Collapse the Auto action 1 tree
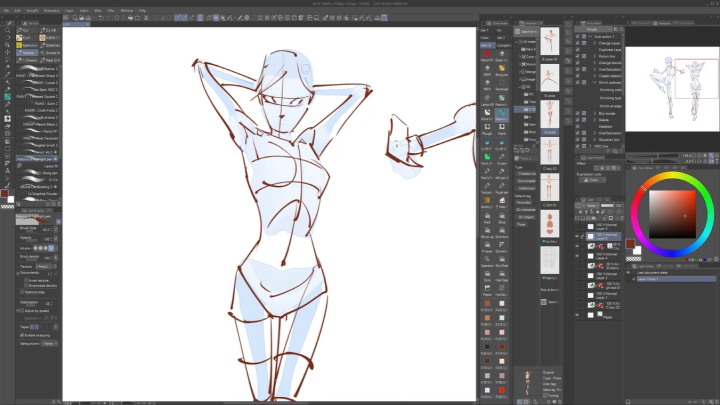The height and width of the screenshot is (405, 720). click(591, 36)
